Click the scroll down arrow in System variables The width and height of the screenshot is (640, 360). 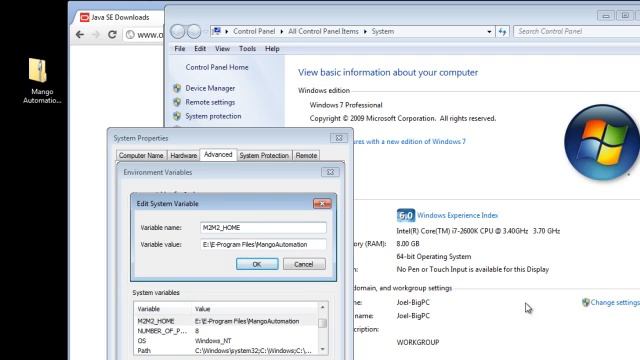coord(322,349)
